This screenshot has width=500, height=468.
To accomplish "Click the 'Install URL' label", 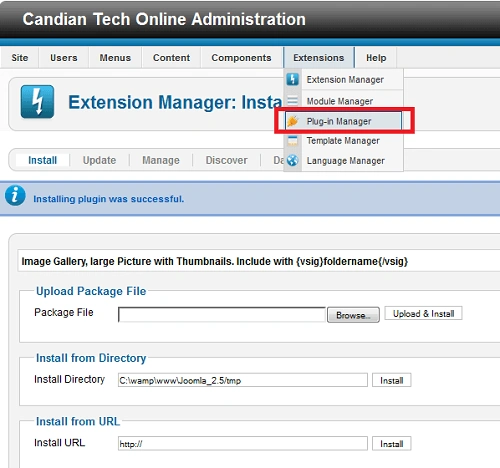I will [60, 443].
